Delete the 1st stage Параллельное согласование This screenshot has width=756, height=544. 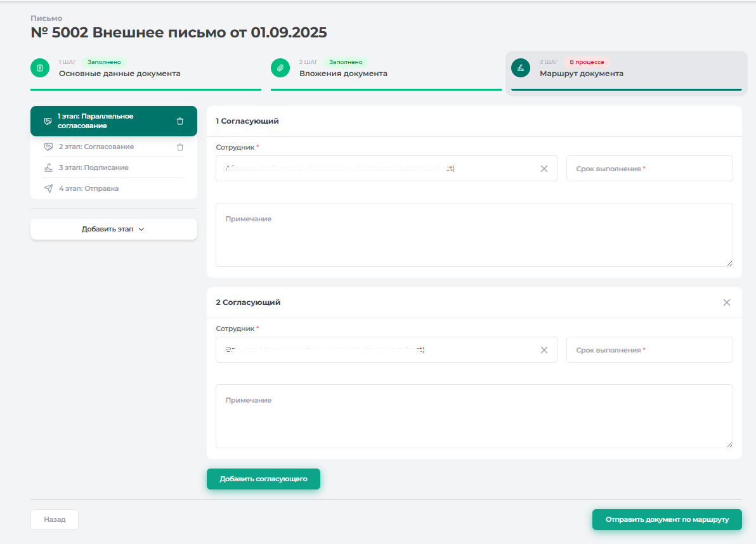[x=180, y=121]
